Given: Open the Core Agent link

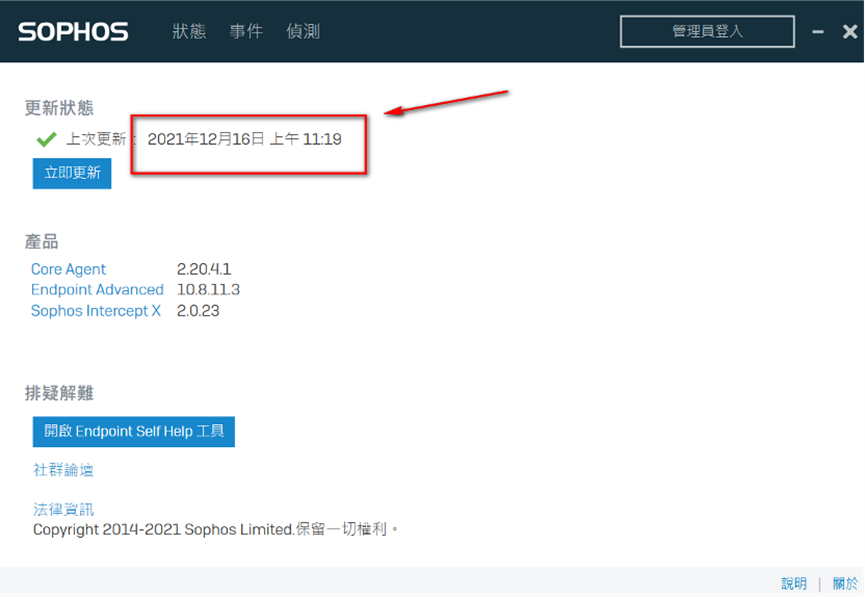Looking at the screenshot, I should click(68, 269).
